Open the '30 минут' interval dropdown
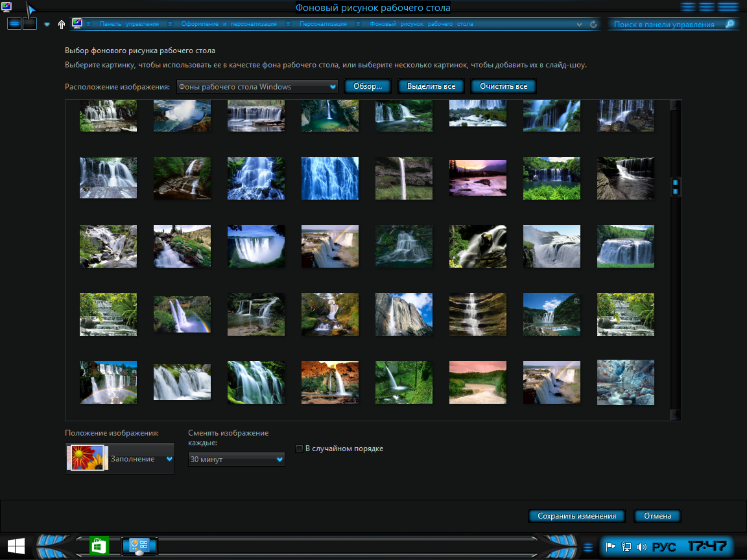Screen dimensions: 747x560 pos(237,460)
